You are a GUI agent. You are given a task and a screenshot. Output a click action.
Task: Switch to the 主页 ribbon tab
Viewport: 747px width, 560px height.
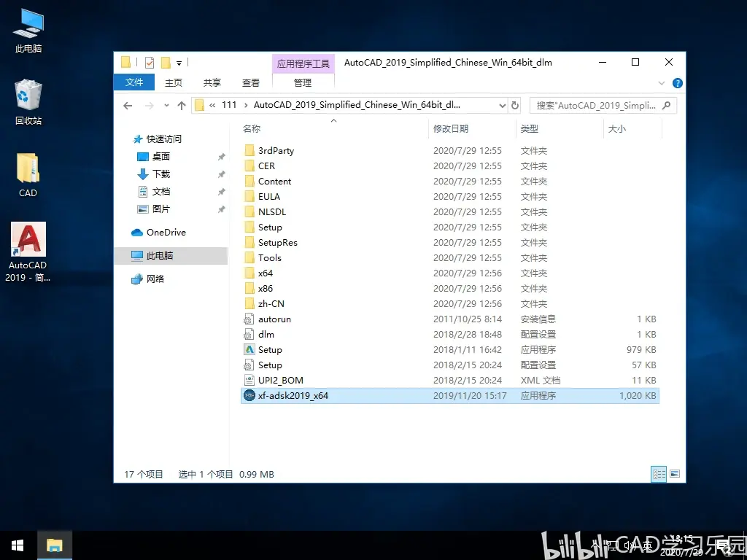pyautogui.click(x=174, y=82)
